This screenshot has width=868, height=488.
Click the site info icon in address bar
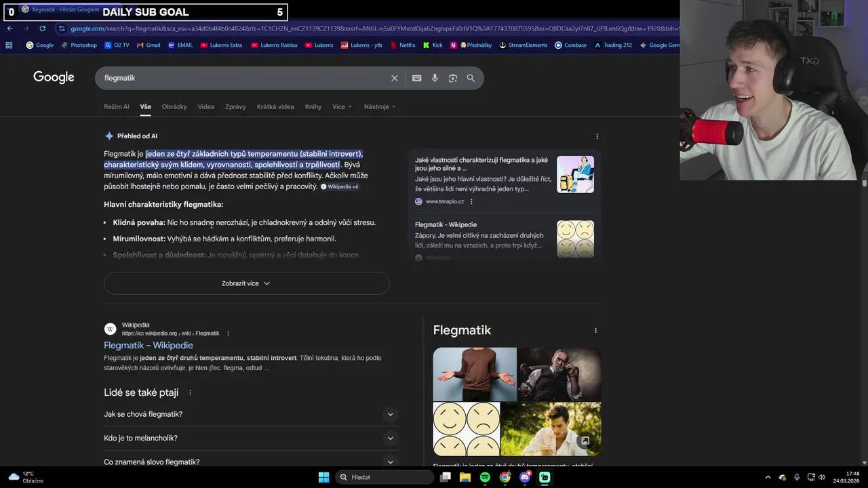(x=62, y=28)
